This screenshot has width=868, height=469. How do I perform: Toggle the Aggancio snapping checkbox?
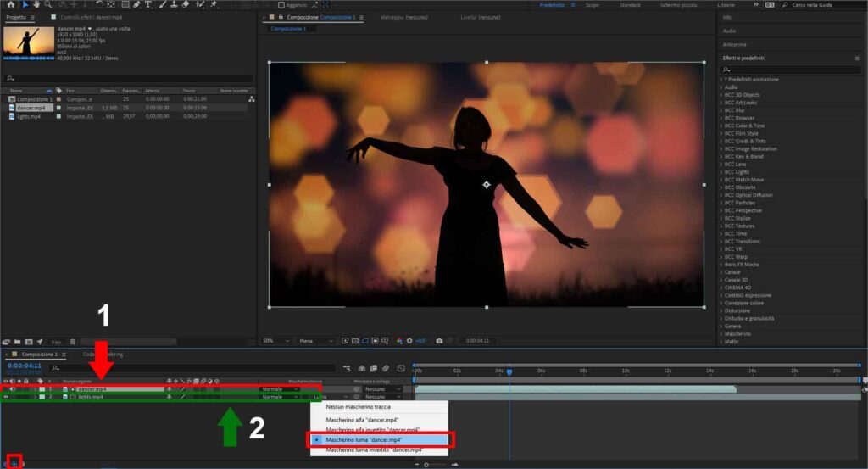pyautogui.click(x=281, y=5)
